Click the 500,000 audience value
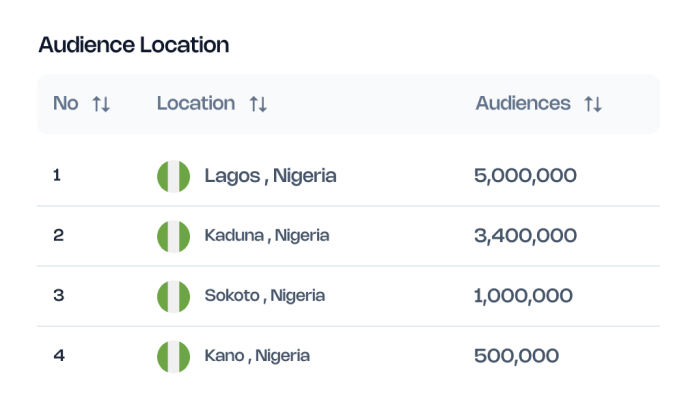681x412 pixels. [516, 356]
